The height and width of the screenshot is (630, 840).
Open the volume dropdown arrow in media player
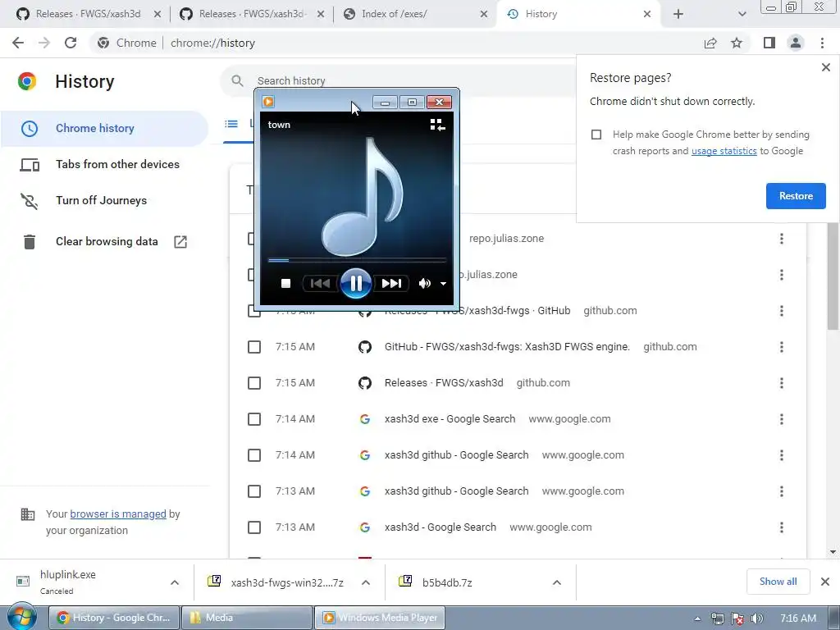(443, 284)
